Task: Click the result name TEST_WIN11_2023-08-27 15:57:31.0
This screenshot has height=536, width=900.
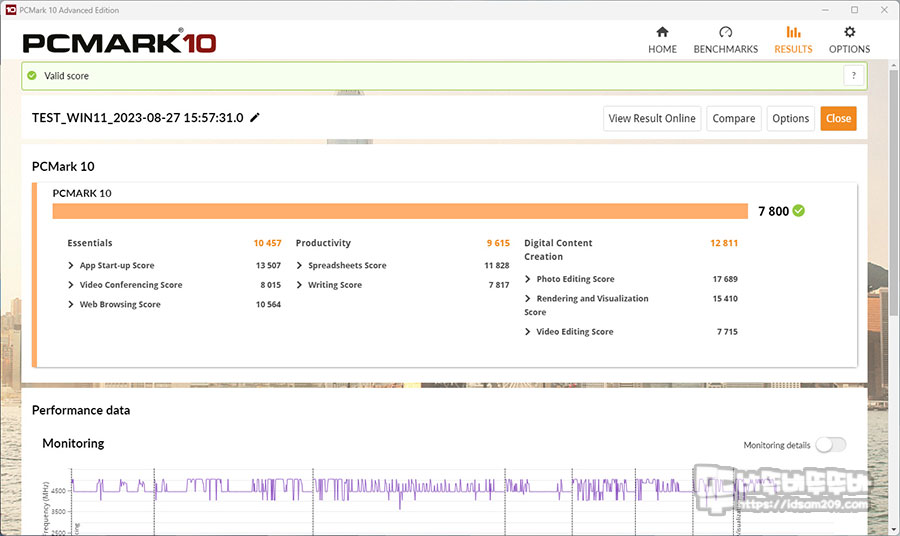Action: [x=138, y=118]
